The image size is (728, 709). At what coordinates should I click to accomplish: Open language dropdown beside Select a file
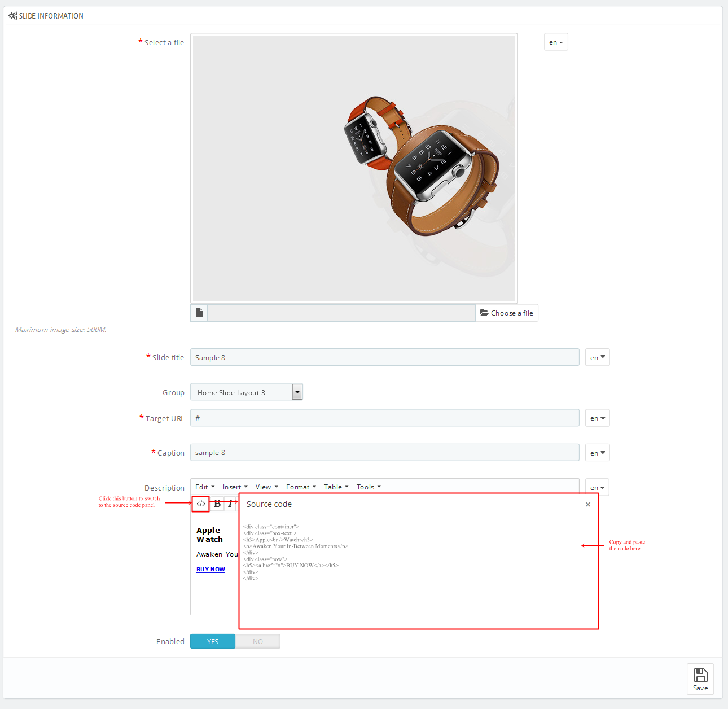click(556, 42)
